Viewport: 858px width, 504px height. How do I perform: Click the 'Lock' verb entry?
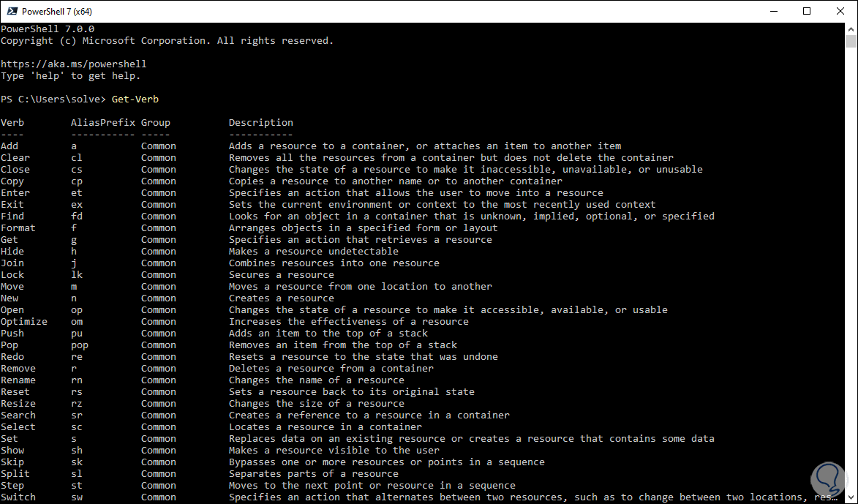(x=12, y=275)
